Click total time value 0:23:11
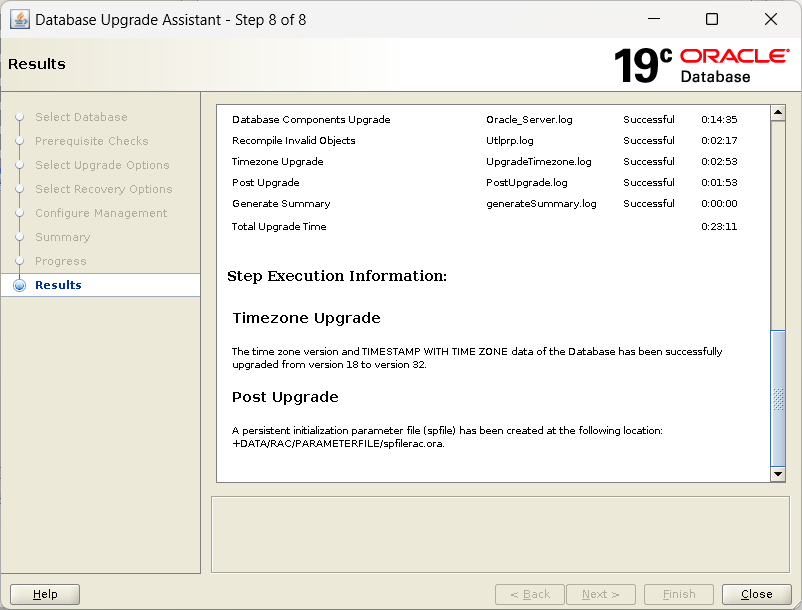This screenshot has width=802, height=610. tap(719, 226)
